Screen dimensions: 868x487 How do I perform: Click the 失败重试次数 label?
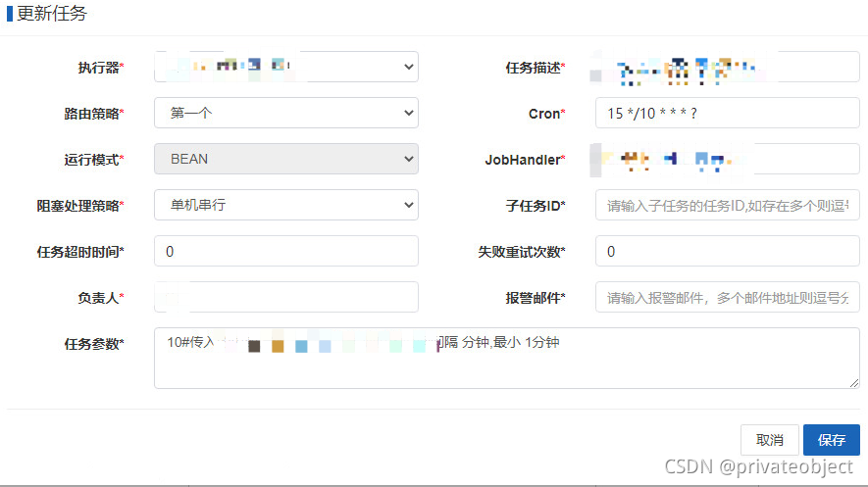522,252
